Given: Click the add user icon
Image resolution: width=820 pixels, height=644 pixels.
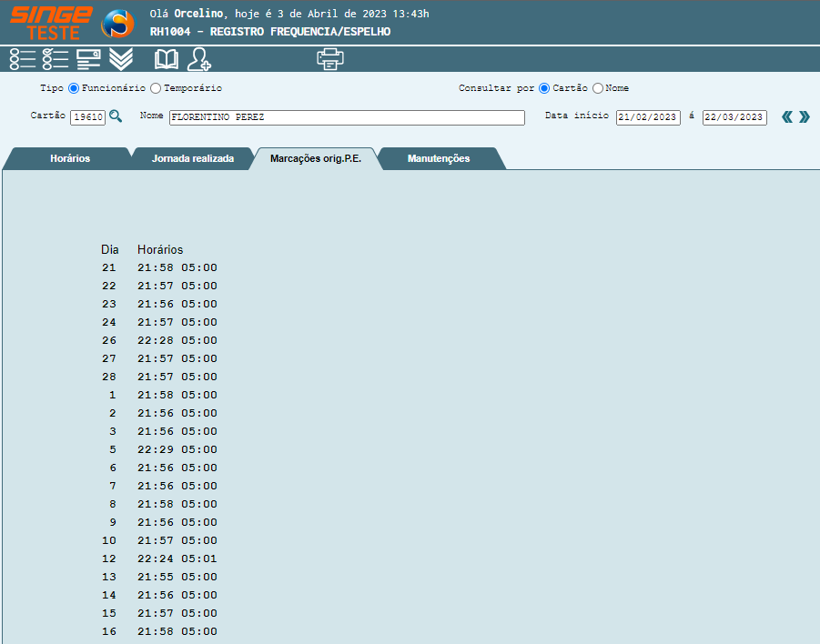Looking at the screenshot, I should [x=199, y=59].
